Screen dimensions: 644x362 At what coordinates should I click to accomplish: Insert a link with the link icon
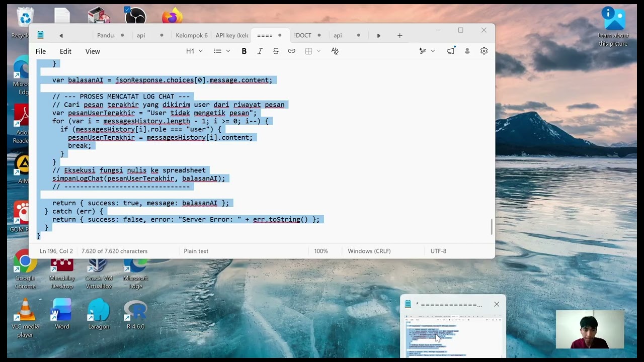[x=291, y=51]
